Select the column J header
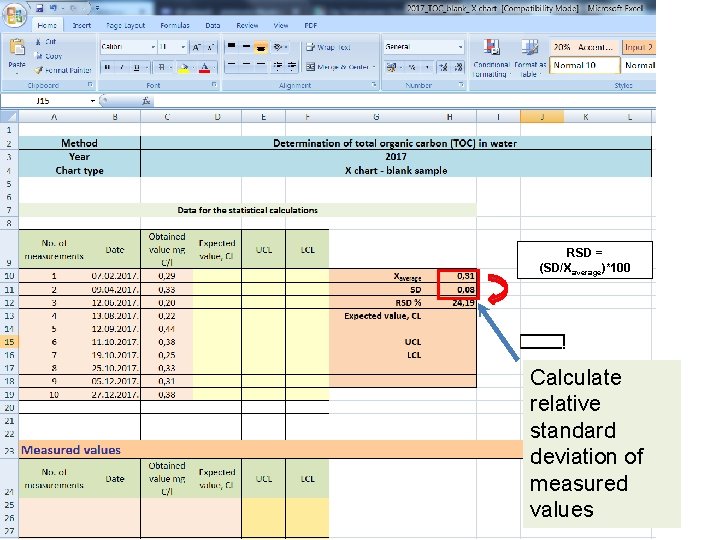The height and width of the screenshot is (540, 720). click(x=542, y=117)
